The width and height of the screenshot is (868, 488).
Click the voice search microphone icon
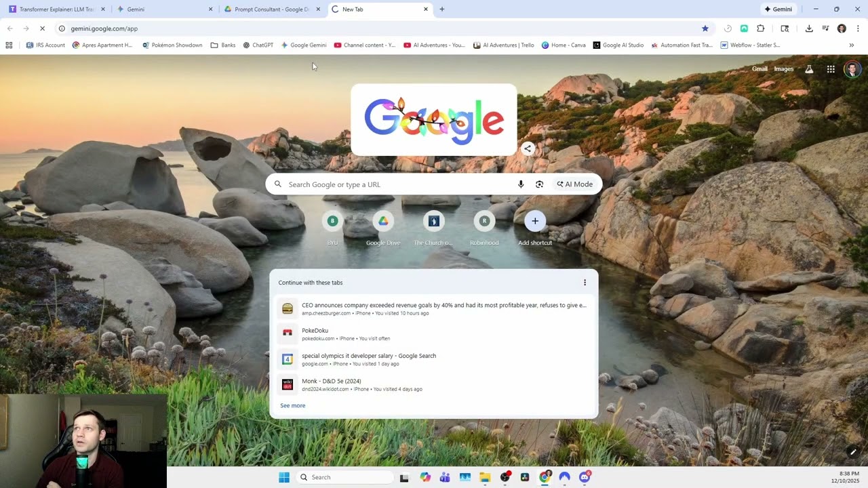(521, 184)
